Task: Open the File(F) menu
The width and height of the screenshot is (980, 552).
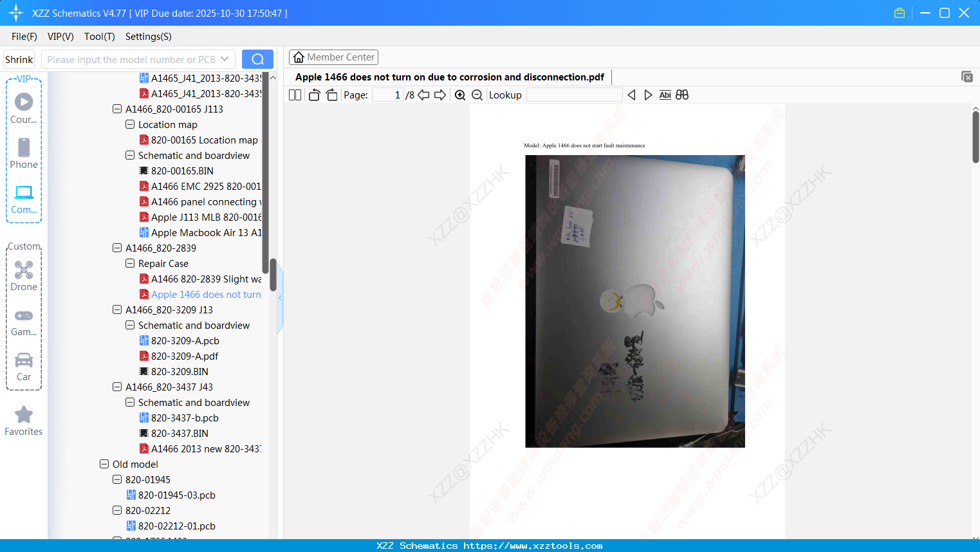Action: 24,37
